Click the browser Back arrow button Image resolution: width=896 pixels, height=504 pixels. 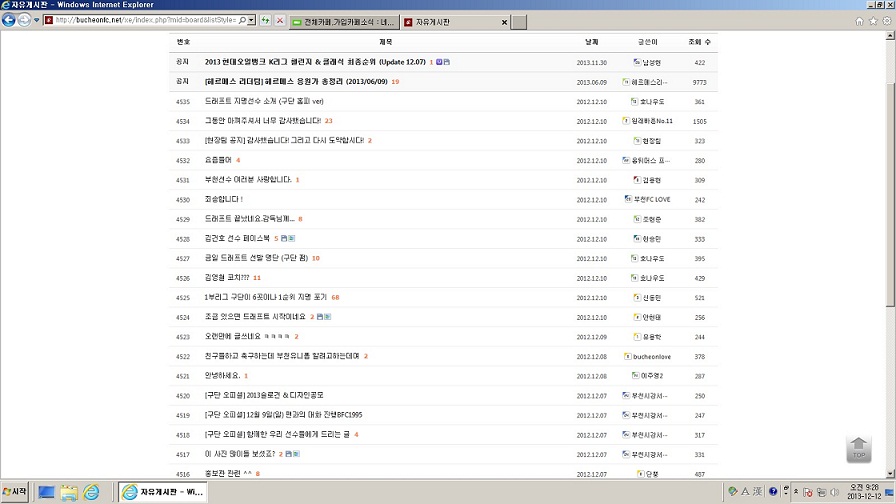[x=9, y=21]
